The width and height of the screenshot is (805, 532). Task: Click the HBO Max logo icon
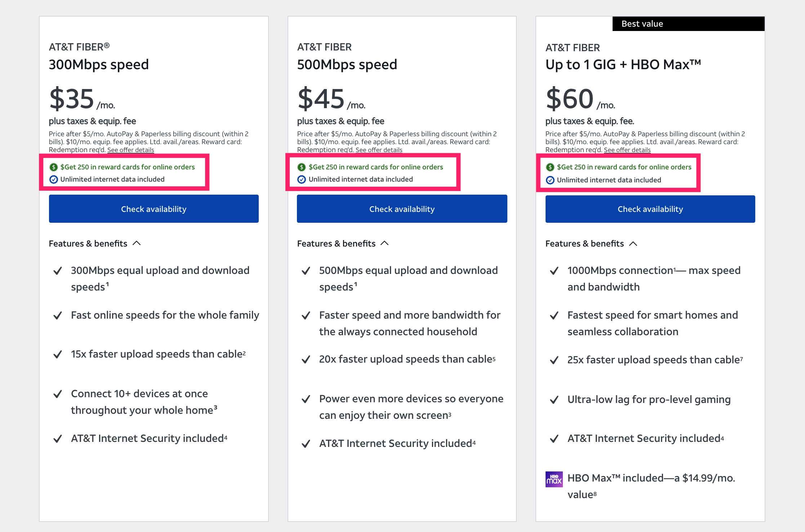click(x=554, y=479)
